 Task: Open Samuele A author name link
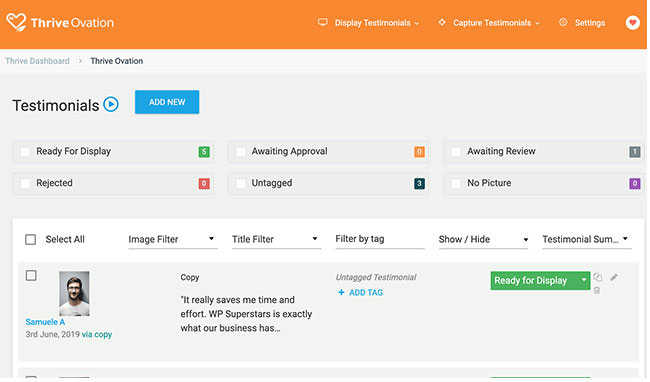click(45, 322)
